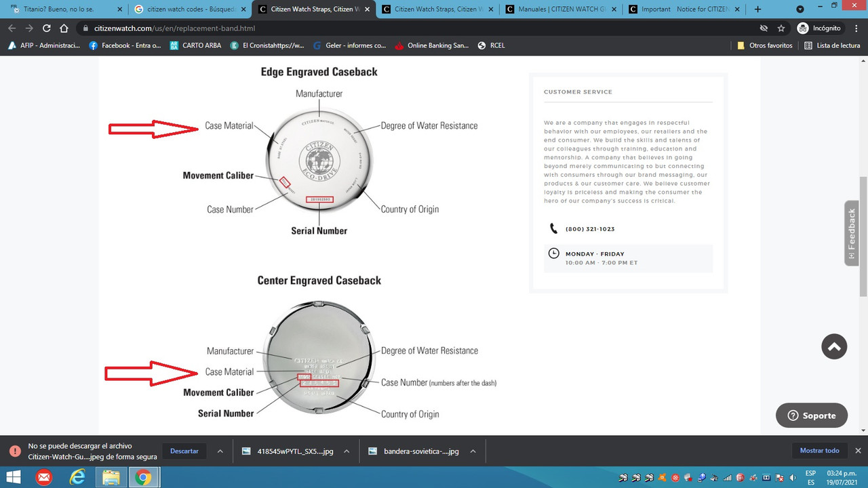
Task: Close the 'Manuales | CITIZEN WATCH' tab
Action: [614, 9]
